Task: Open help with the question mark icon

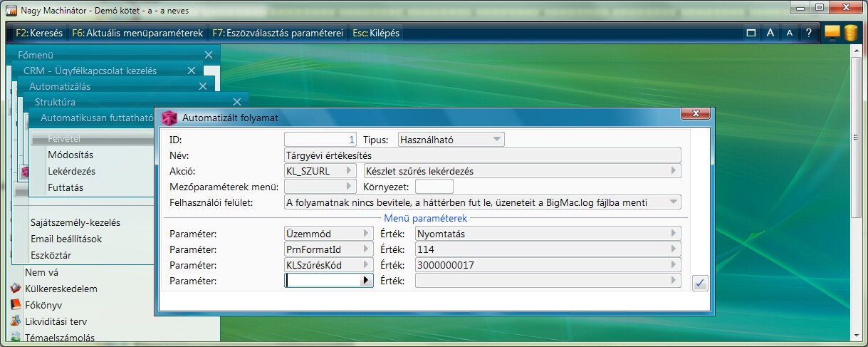Action: pos(808,33)
